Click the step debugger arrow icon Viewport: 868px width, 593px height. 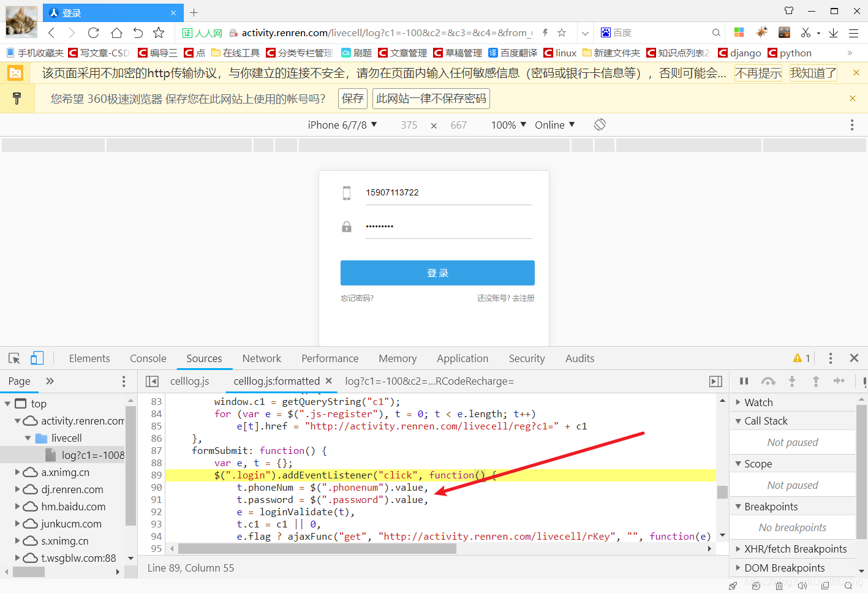pos(839,381)
